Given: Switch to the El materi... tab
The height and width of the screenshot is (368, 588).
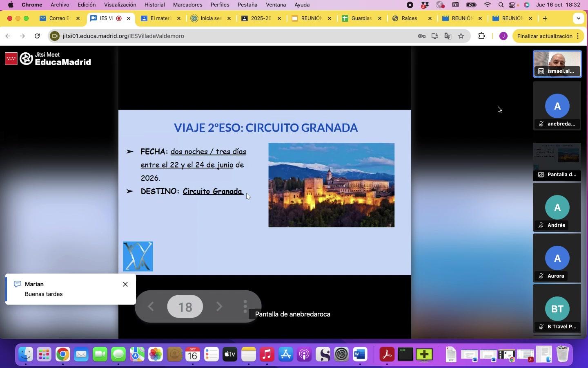Looking at the screenshot, I should (160, 18).
